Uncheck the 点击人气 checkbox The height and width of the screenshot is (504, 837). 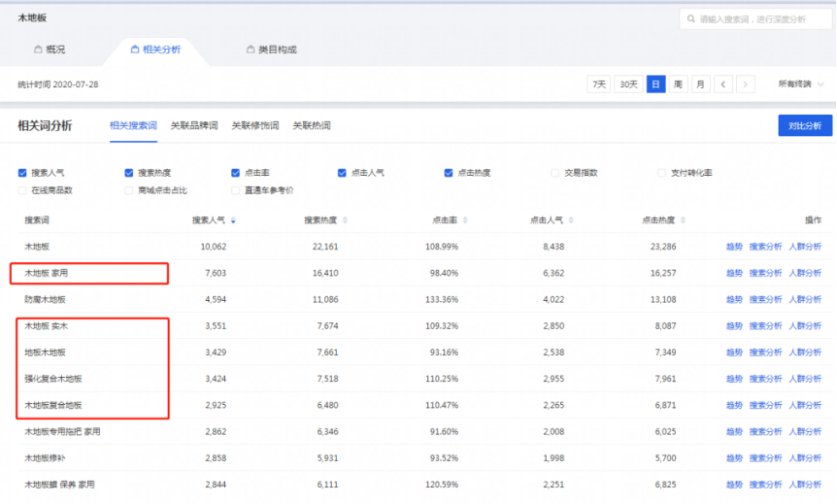click(342, 173)
